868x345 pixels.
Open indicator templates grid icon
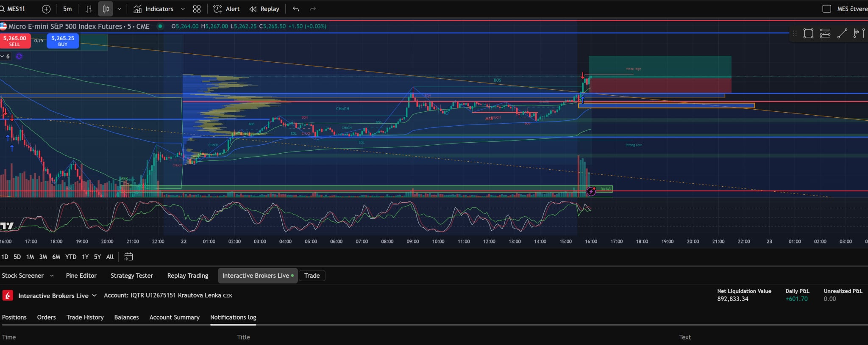197,9
